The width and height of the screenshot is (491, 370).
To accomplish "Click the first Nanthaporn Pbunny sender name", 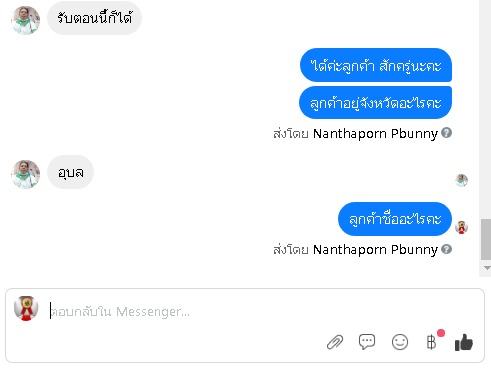I will pyautogui.click(x=375, y=134).
